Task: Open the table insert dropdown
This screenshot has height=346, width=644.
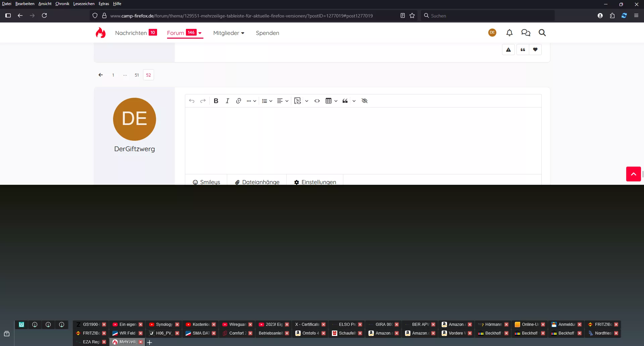Action: click(332, 101)
